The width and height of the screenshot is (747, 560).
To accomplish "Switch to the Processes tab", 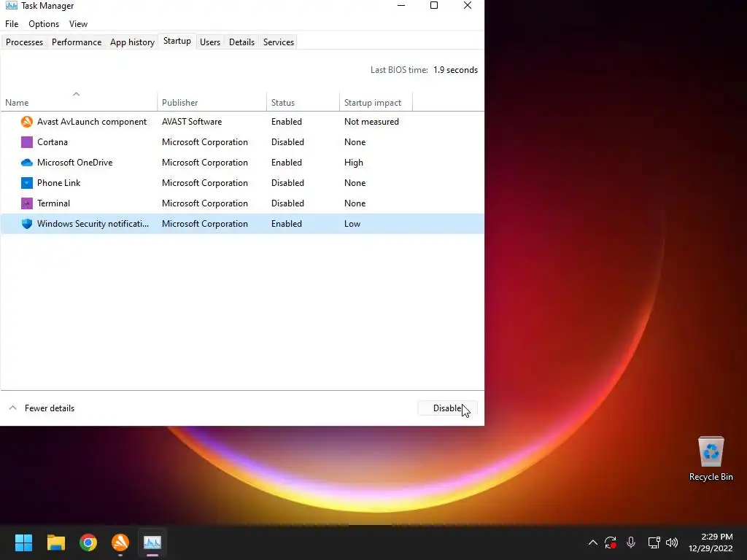I will 24,42.
